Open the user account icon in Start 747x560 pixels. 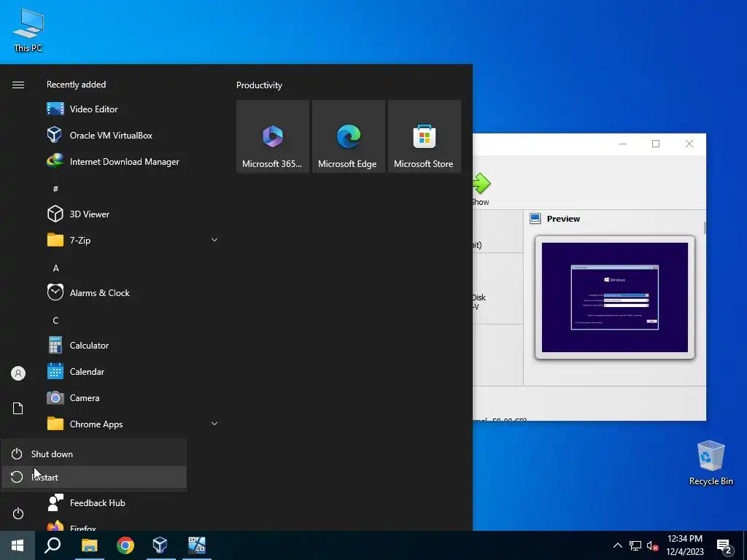pos(18,373)
